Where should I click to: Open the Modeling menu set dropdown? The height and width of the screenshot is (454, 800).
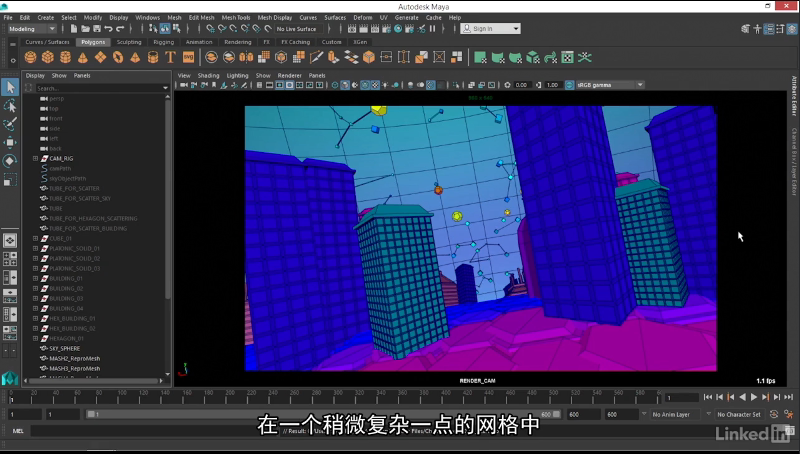coord(32,29)
